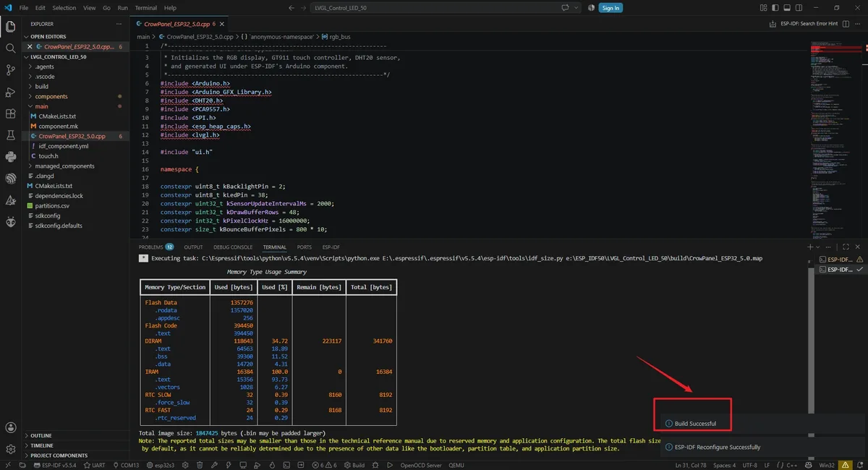Open the Python extension view

[x=10, y=157]
